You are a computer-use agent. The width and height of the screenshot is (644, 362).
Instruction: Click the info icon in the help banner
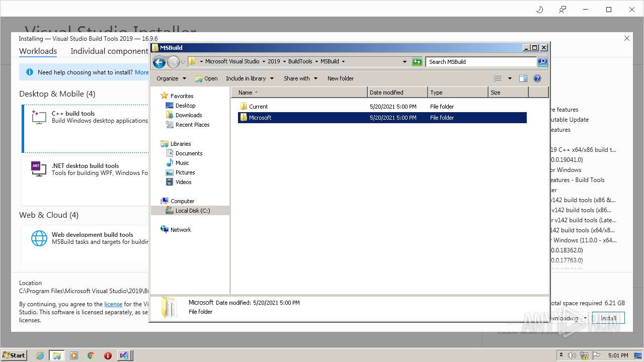[x=30, y=72]
